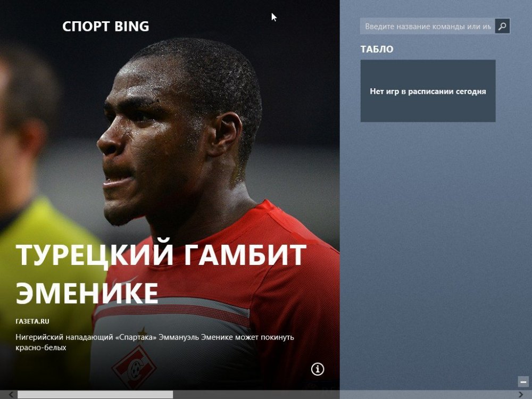Click the ГАЗЕТА.RU source label
The height and width of the screenshot is (399, 532).
pyautogui.click(x=32, y=321)
